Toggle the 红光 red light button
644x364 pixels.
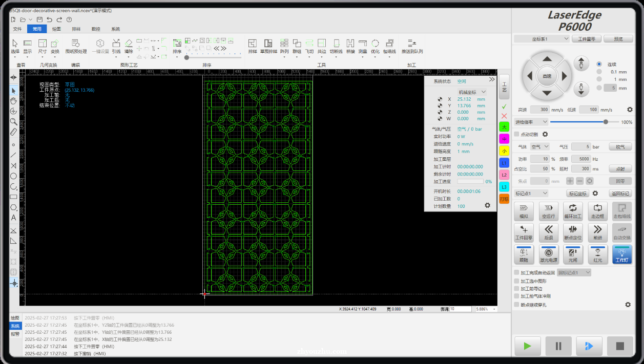597,254
